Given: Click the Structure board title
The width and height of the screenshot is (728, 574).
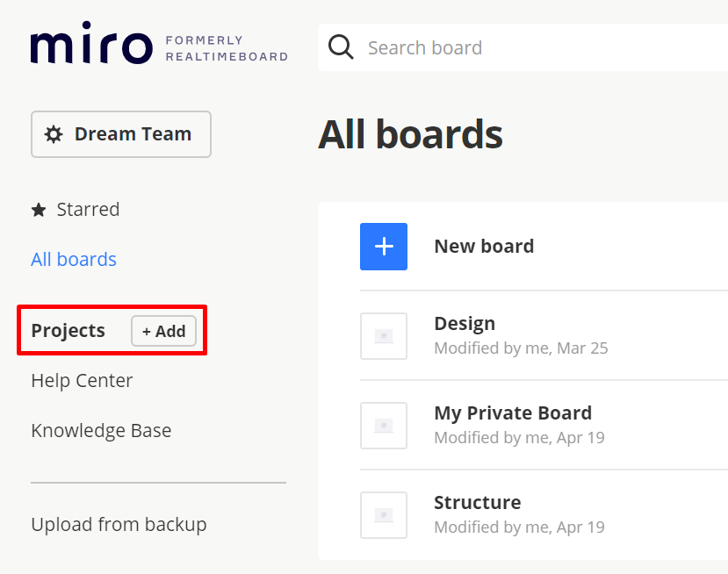Looking at the screenshot, I should pyautogui.click(x=478, y=503).
